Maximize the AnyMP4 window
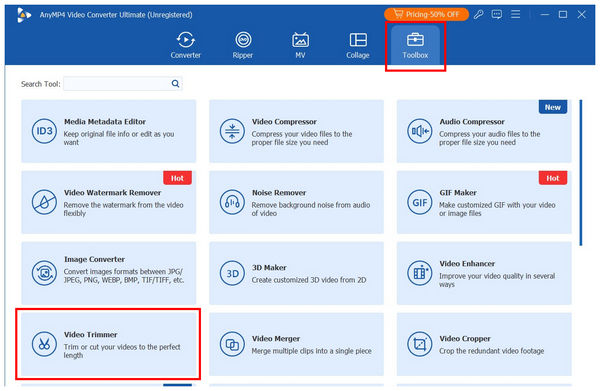The width and height of the screenshot is (600, 391). tap(563, 15)
